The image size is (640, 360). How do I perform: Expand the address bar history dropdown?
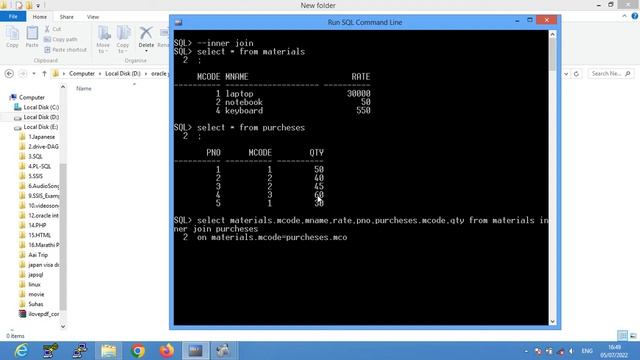566,73
